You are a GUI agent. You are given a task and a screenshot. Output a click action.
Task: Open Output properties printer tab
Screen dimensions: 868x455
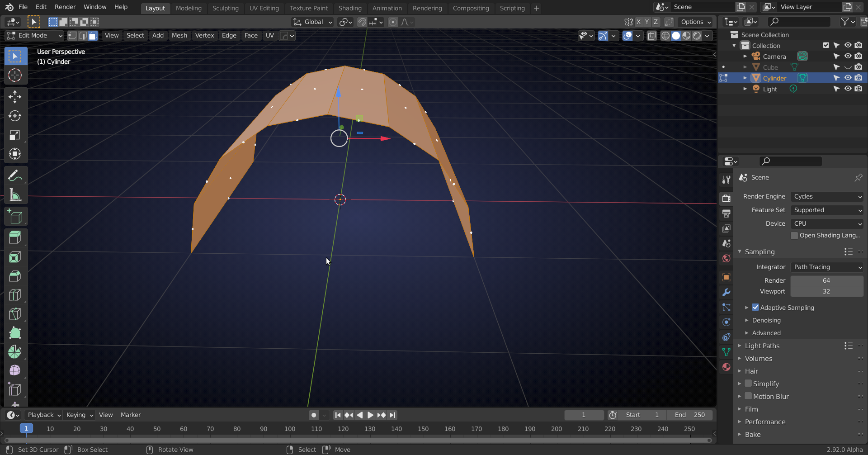(x=726, y=213)
